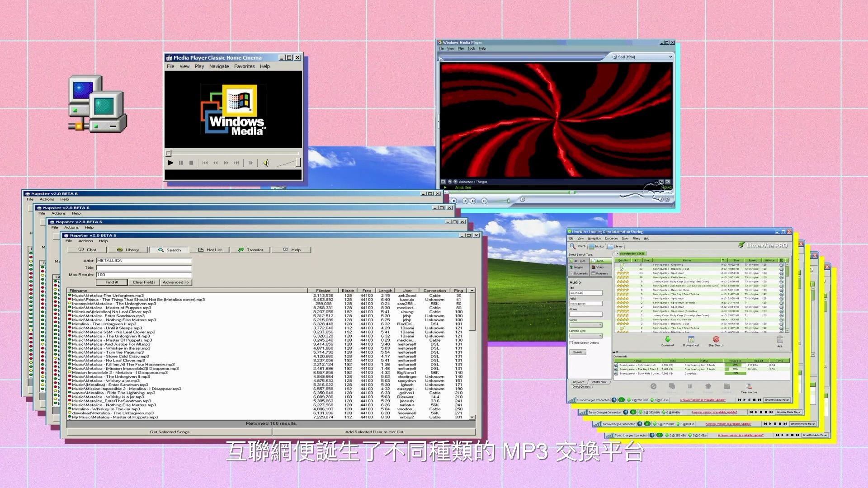
Task: Mute speaker icon in Media Player Classic
Action: tap(266, 163)
